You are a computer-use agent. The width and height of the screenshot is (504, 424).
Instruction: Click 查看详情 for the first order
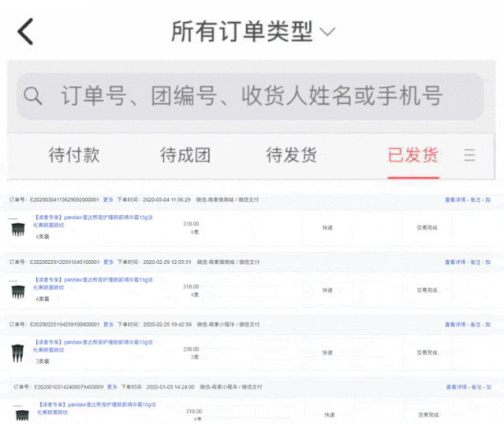tap(456, 200)
